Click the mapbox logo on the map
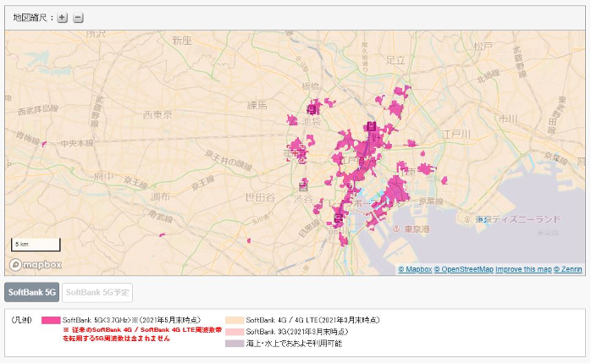The width and height of the screenshot is (591, 364). tap(36, 265)
